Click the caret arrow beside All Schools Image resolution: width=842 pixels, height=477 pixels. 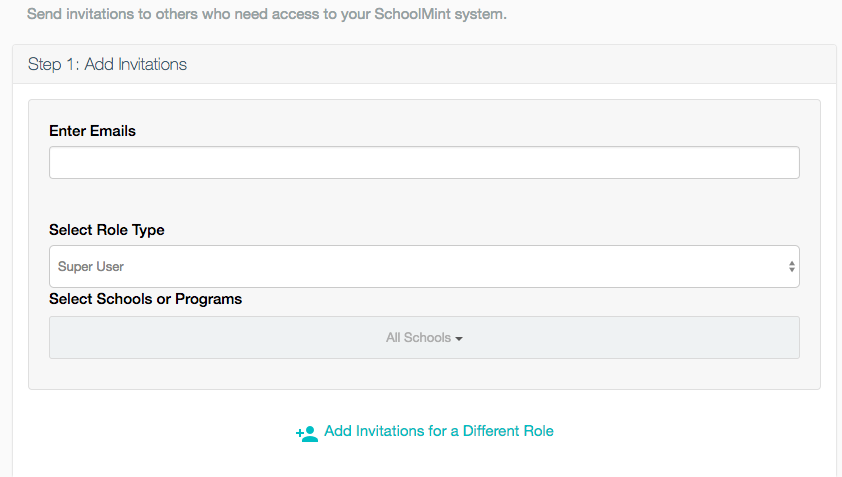pyautogui.click(x=459, y=338)
